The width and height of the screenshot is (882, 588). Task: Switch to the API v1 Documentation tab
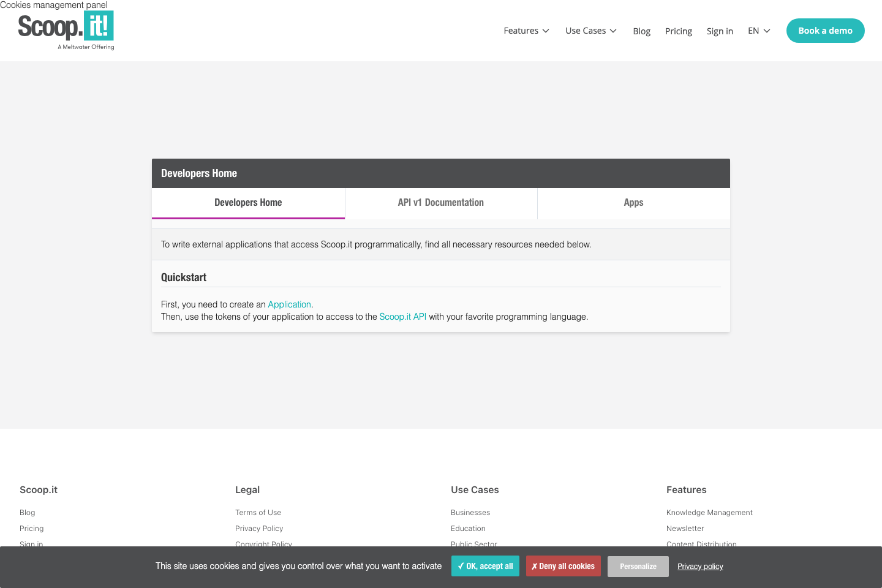(440, 202)
